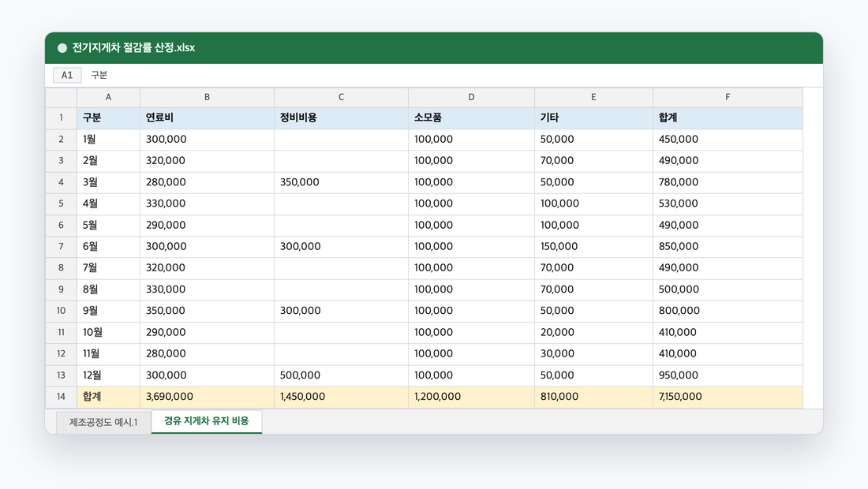Image resolution: width=868 pixels, height=489 pixels.
Task: Click the 7,150,000 grand total cell
Action: (728, 397)
